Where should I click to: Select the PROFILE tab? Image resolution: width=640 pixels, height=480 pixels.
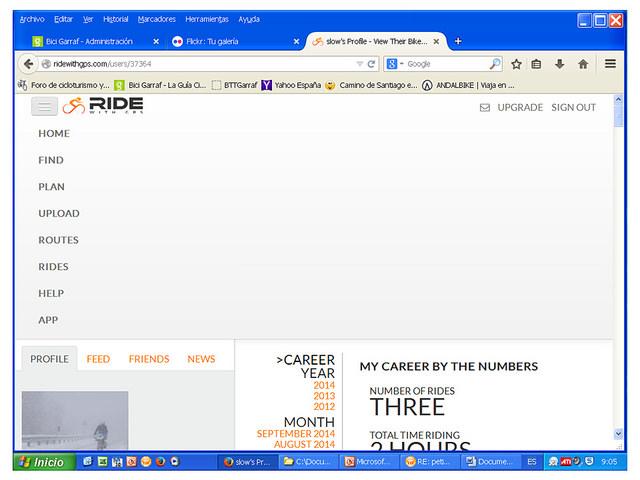pyautogui.click(x=49, y=359)
